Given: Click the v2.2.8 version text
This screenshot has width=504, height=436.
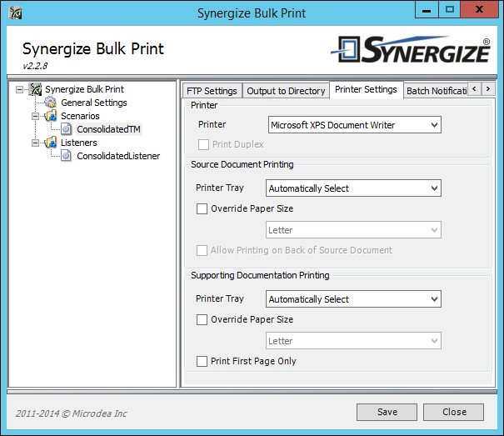Looking at the screenshot, I should [x=35, y=66].
